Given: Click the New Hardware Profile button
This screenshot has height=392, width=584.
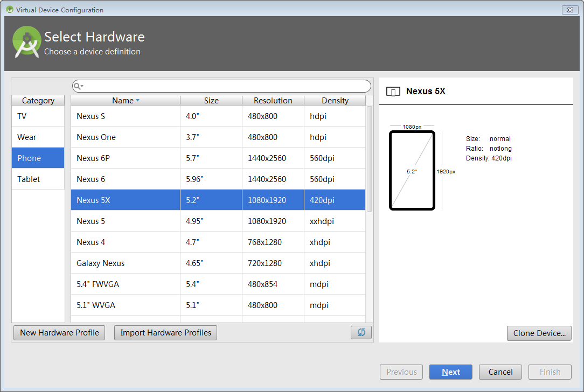Looking at the screenshot, I should coord(59,332).
